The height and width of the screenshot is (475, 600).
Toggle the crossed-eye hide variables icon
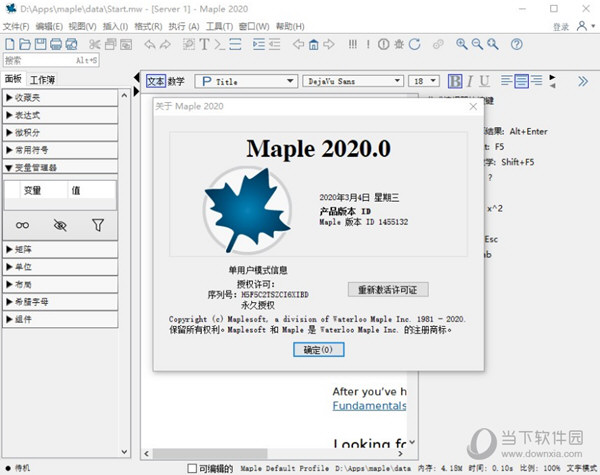pos(60,225)
